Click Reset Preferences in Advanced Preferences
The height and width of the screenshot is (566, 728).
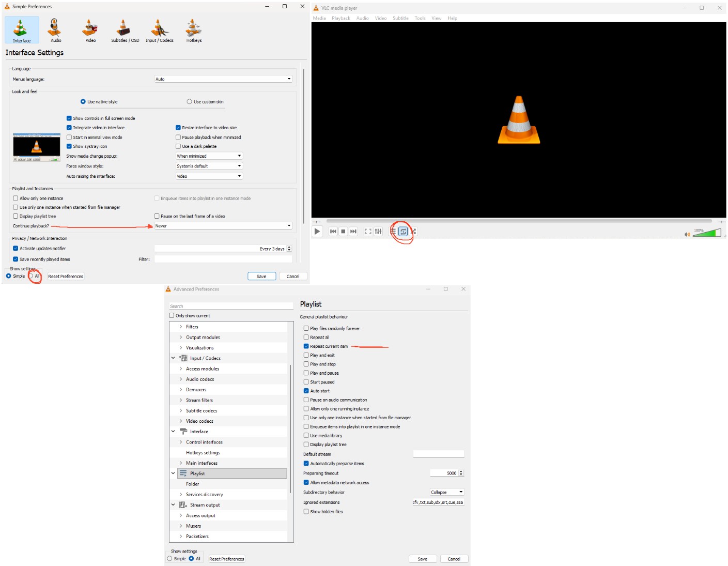tap(227, 559)
